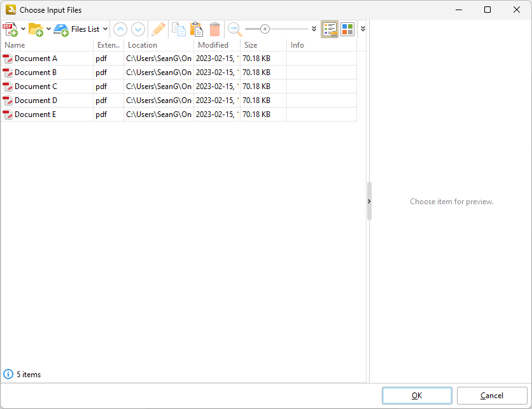Click the Info column header
Screen dimensions: 532x409
[x=321, y=45]
